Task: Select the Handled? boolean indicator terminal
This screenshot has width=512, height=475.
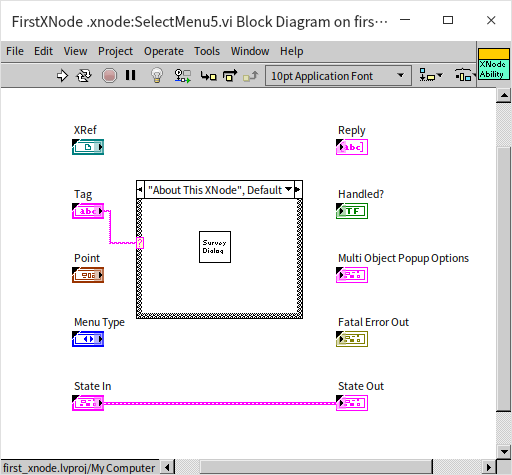Action: coord(352,211)
